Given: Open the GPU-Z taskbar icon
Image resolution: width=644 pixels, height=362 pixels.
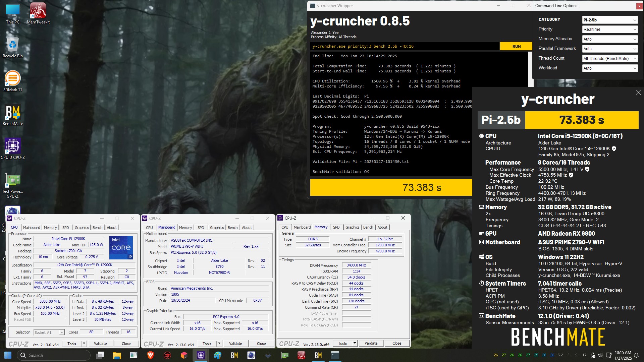Looking at the screenshot, I should click(285, 355).
